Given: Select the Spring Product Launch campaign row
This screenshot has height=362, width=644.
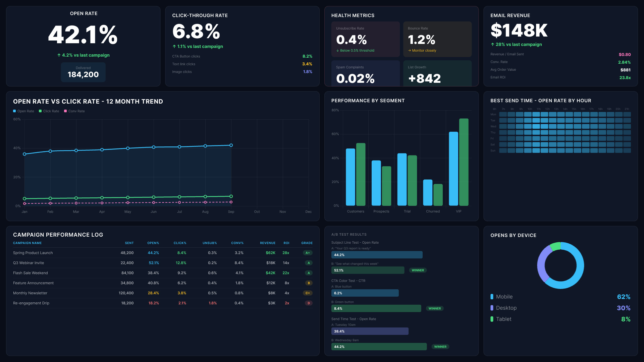Looking at the screenshot, I should [163, 253].
